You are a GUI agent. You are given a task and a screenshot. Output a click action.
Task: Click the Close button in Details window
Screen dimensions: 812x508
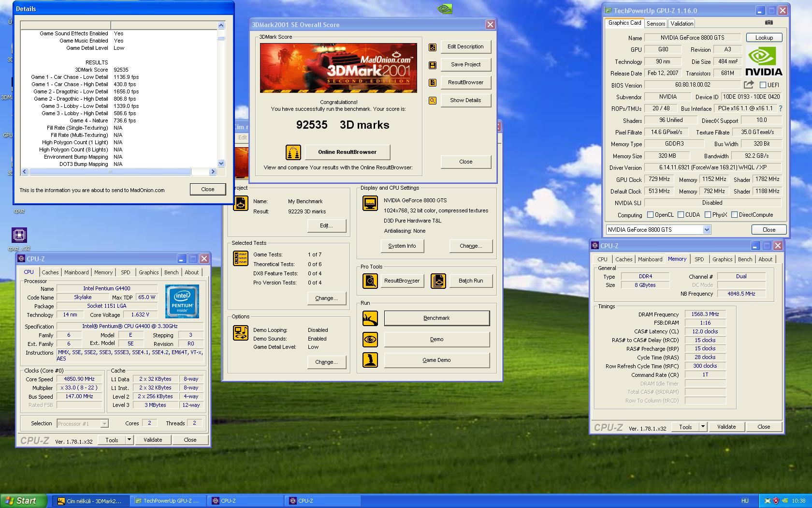[x=208, y=189]
